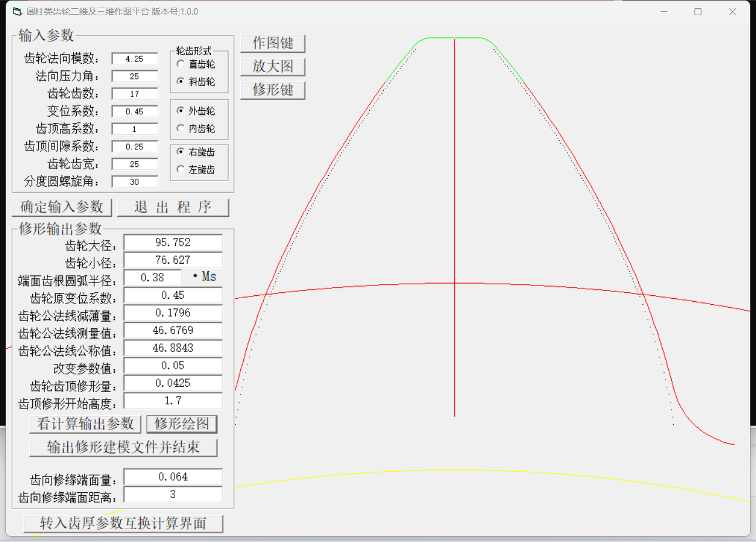Click the 修形绘图 button
The image size is (756, 542).
click(182, 424)
